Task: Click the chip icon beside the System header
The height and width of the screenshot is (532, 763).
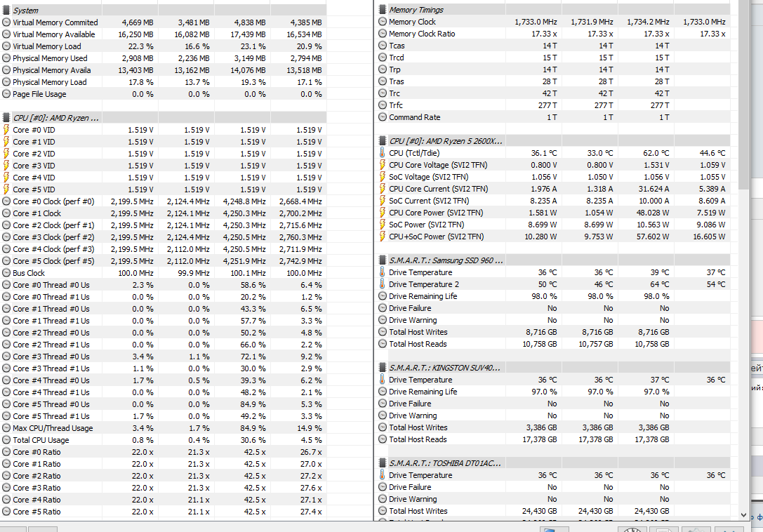Action: (x=6, y=11)
